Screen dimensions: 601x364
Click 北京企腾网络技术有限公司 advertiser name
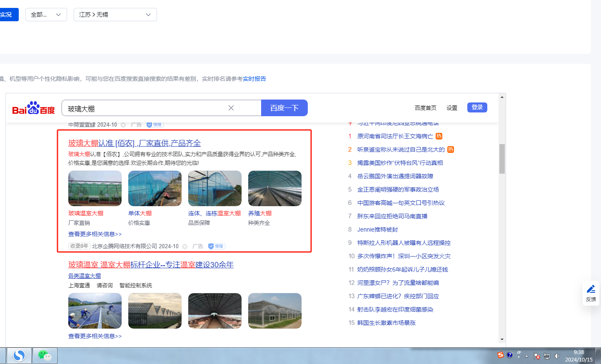125,246
